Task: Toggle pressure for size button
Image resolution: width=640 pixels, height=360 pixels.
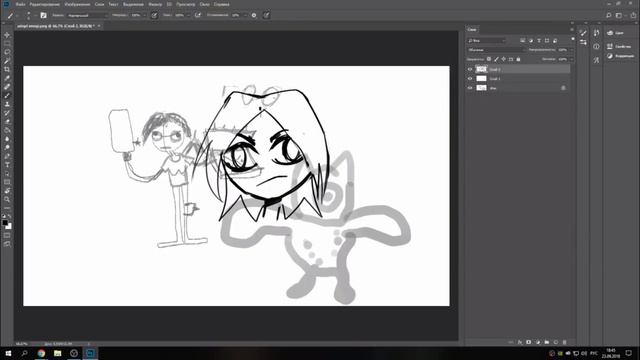Action: coord(266,15)
